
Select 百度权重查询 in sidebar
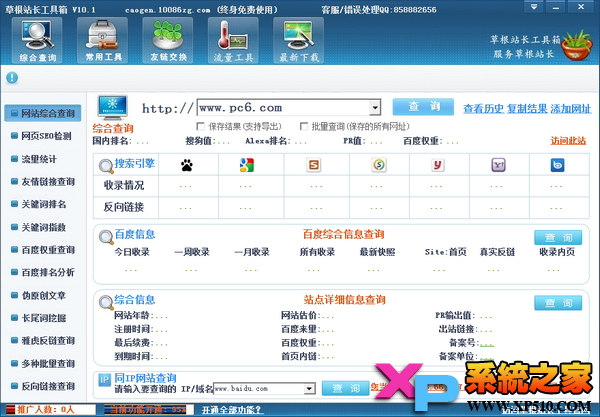tap(43, 250)
